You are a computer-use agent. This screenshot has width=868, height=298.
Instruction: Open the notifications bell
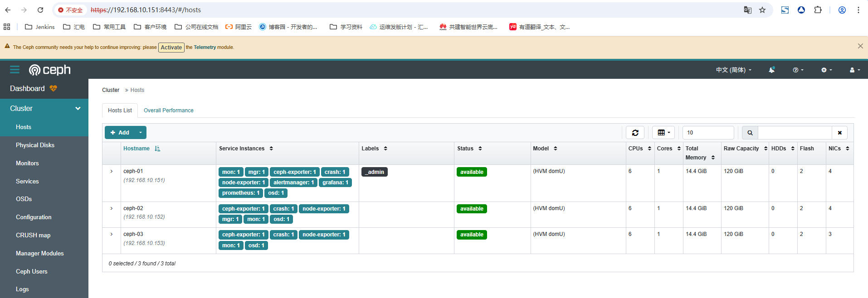[x=771, y=70]
